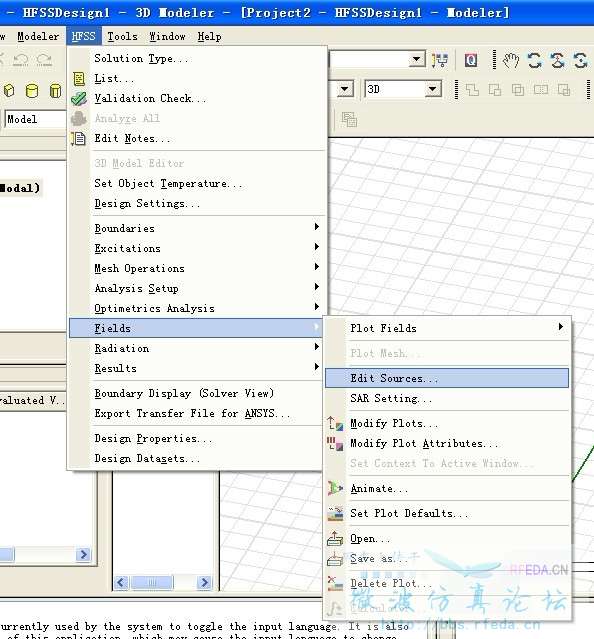This screenshot has width=594, height=639.
Task: Click the Edit Notes document icon
Action: [x=78, y=139]
